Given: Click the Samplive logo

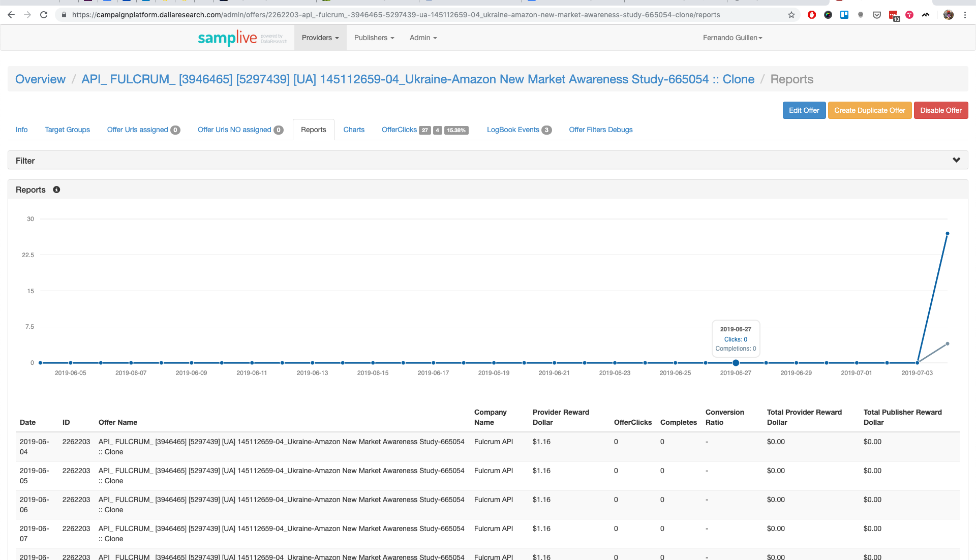Looking at the screenshot, I should point(242,38).
